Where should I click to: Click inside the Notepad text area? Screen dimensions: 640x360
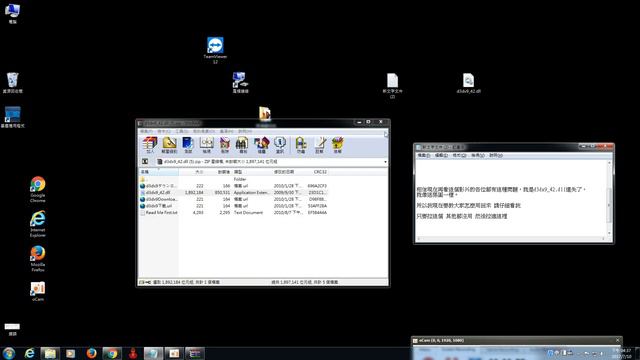pyautogui.click(x=511, y=198)
